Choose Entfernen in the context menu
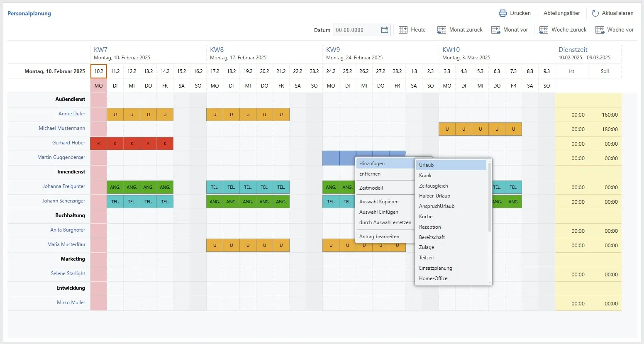The width and height of the screenshot is (644, 344). [x=385, y=174]
